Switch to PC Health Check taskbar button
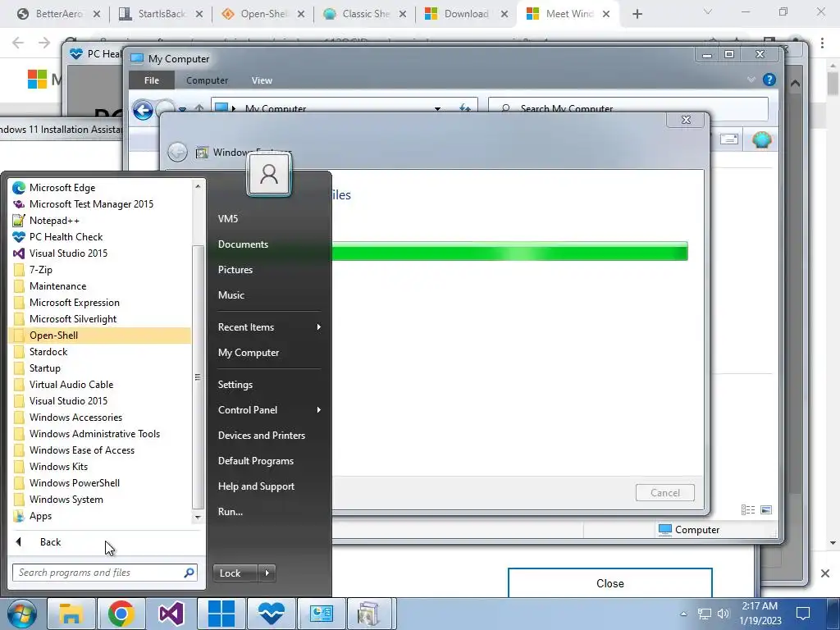Viewport: 840px width, 630px height. pyautogui.click(x=271, y=614)
